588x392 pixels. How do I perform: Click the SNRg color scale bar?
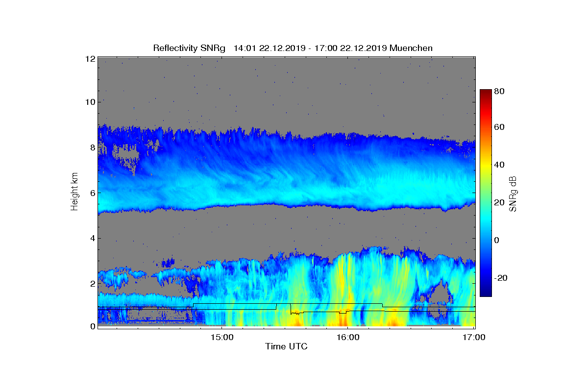click(x=486, y=193)
